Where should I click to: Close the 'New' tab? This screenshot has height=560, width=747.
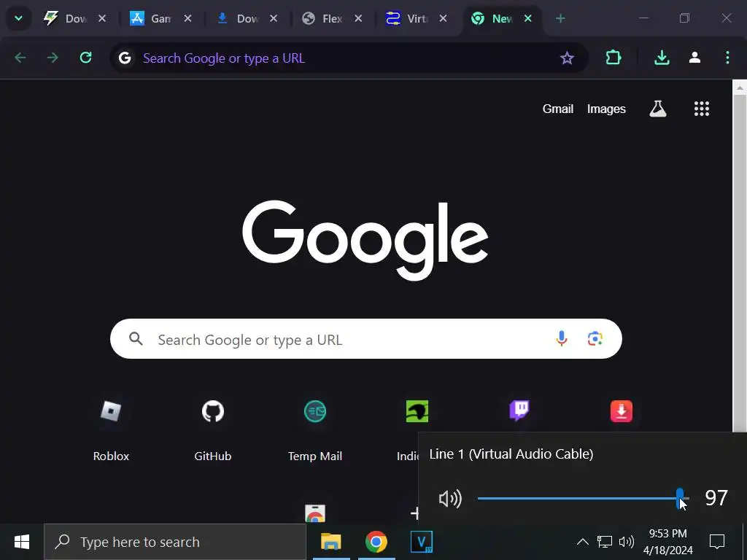tap(528, 18)
